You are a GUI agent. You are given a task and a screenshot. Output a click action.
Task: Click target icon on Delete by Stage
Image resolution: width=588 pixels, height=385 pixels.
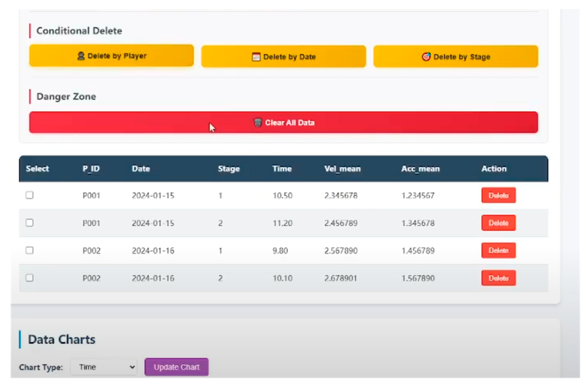pyautogui.click(x=426, y=57)
